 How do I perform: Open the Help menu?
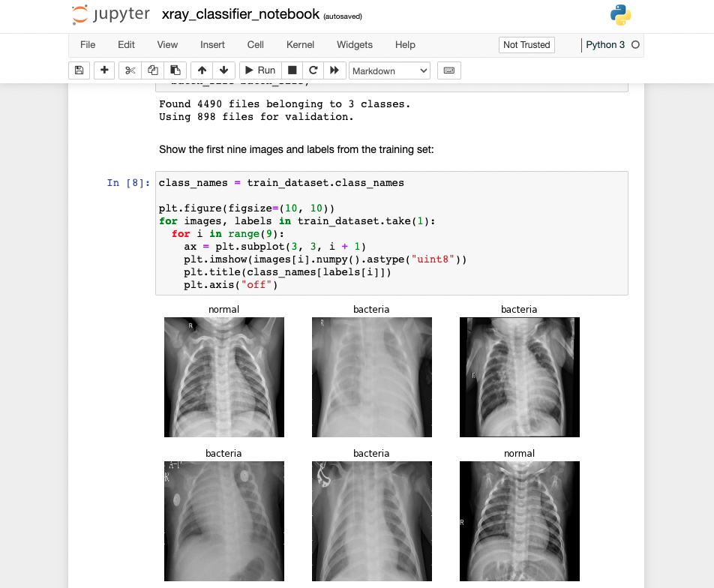[405, 45]
